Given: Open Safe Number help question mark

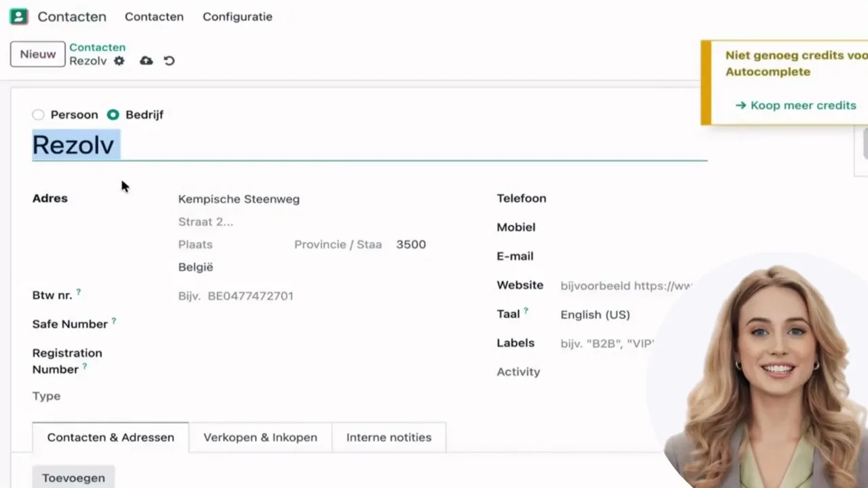Looking at the screenshot, I should pyautogui.click(x=114, y=321).
